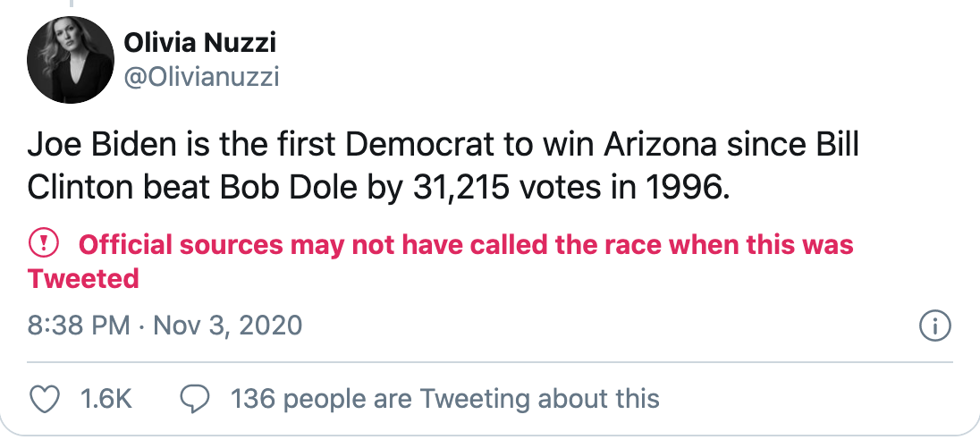This screenshot has height=440, width=980.
Task: Click the red exclamation warning icon
Action: coord(44,243)
